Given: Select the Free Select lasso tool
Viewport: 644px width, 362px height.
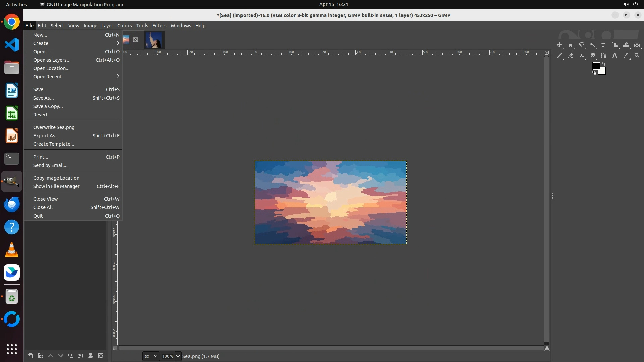Looking at the screenshot, I should [x=582, y=45].
